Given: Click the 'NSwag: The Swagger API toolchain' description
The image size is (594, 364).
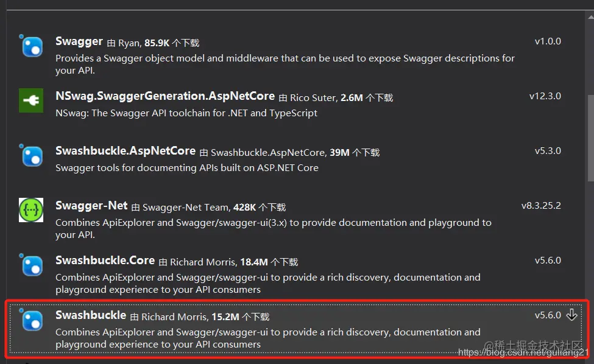Looking at the screenshot, I should coord(186,113).
